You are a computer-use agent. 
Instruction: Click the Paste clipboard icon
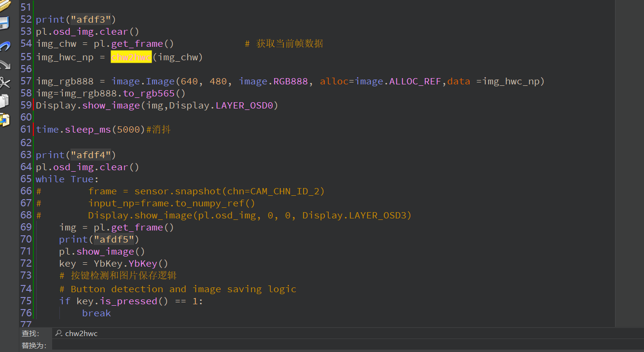[4, 120]
